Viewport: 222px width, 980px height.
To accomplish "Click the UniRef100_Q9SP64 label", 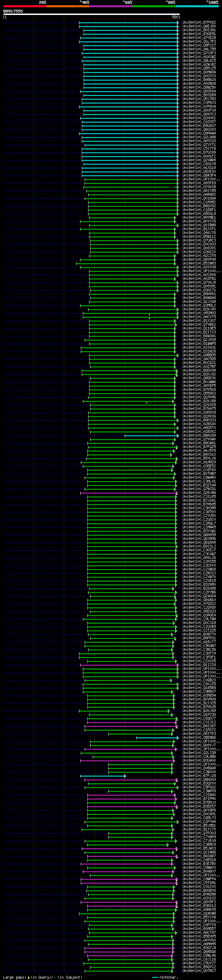I will coord(199,92).
